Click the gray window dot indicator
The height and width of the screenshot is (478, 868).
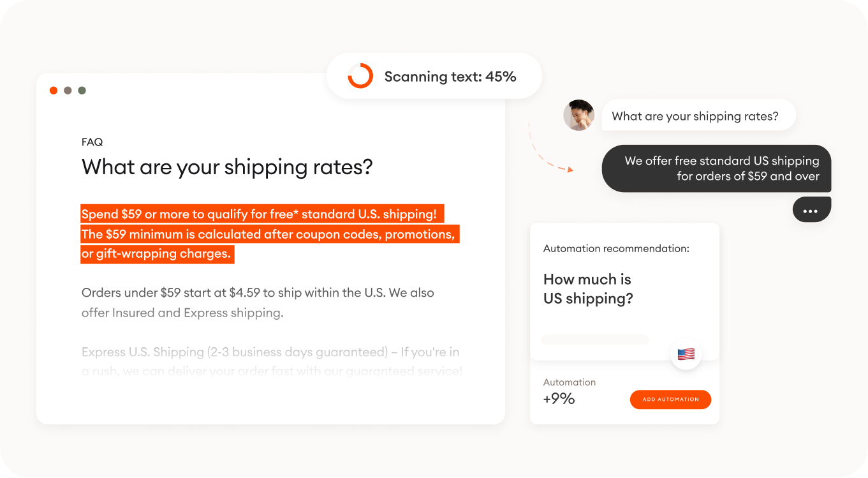(x=68, y=90)
